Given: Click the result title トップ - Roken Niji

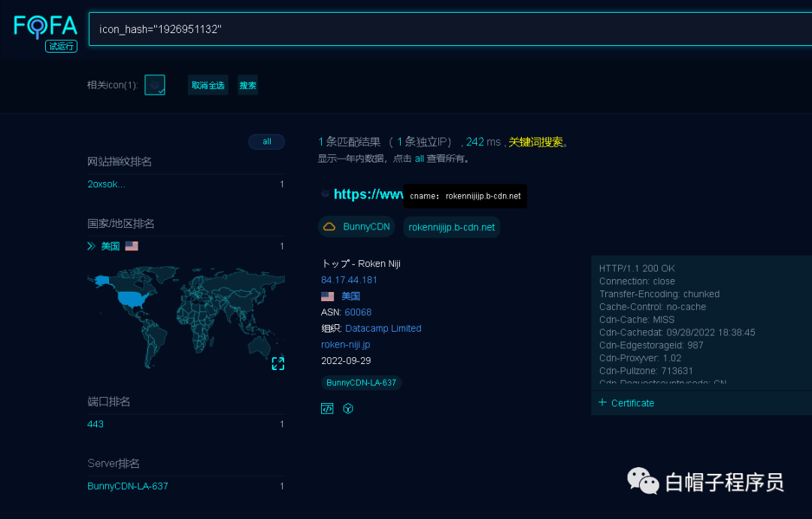Looking at the screenshot, I should tap(361, 264).
